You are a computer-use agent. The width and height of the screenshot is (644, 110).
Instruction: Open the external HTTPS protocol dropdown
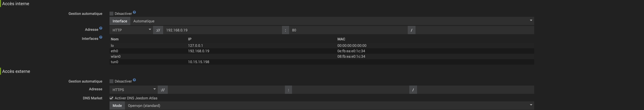[x=134, y=90]
